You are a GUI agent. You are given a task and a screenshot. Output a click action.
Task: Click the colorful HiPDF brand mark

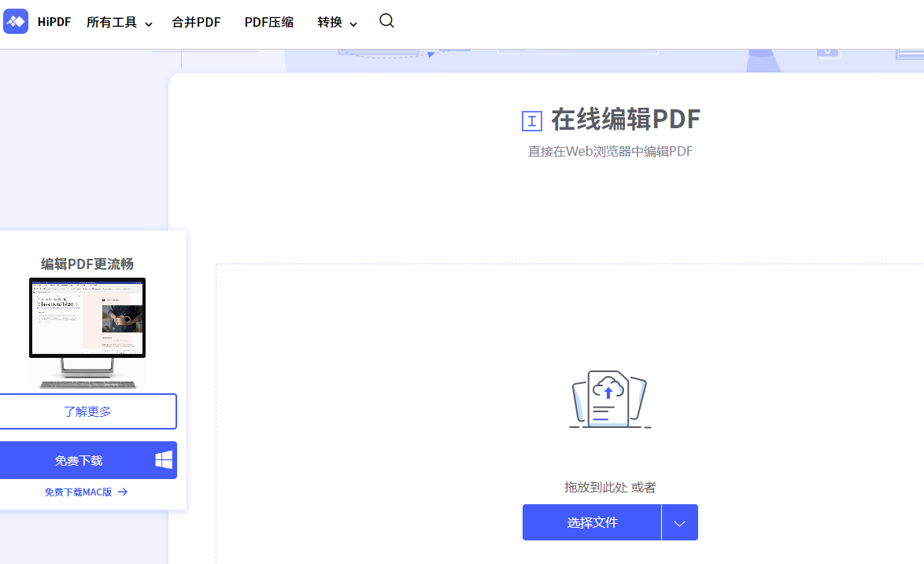(16, 21)
